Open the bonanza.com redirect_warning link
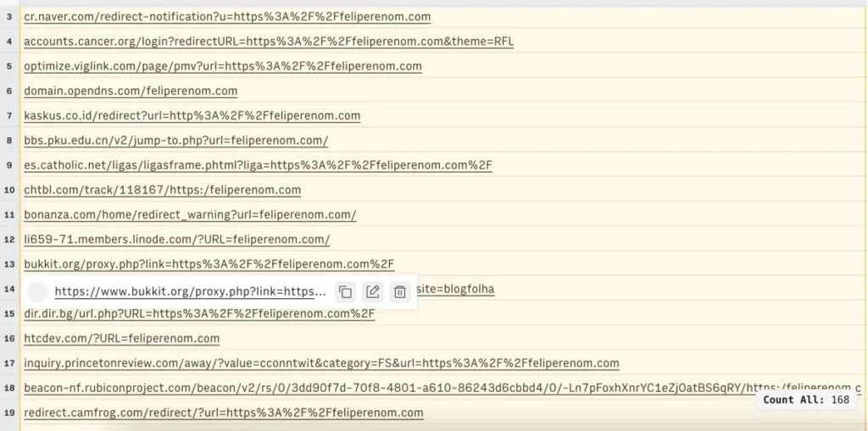The image size is (868, 431). click(190, 215)
